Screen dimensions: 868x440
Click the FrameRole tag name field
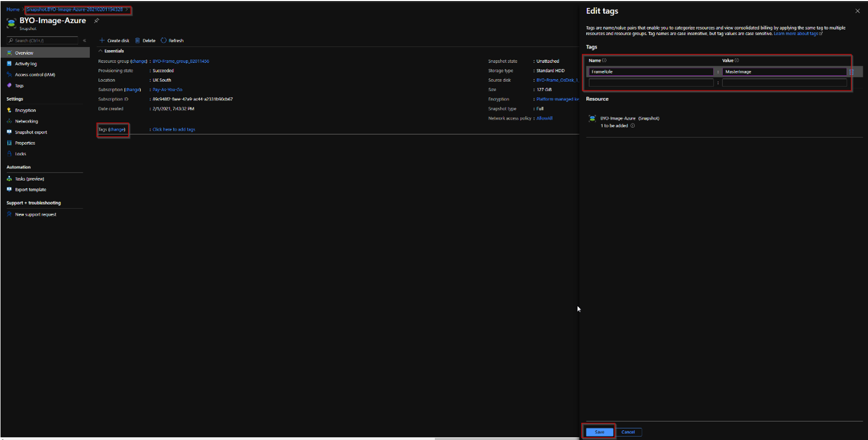click(x=651, y=72)
